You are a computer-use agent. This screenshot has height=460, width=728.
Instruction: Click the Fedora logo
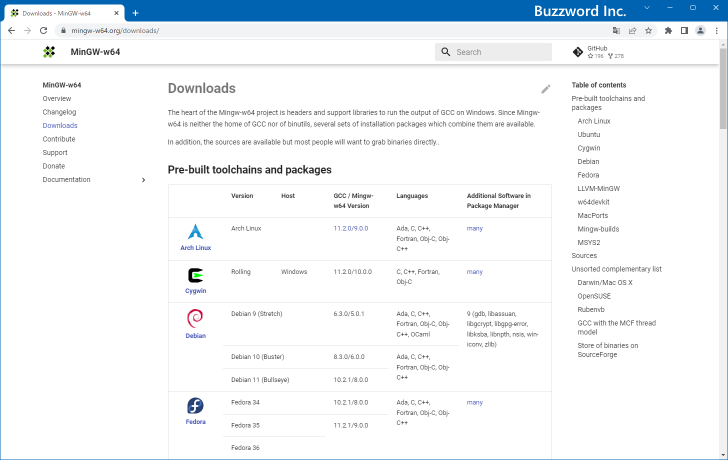click(x=195, y=406)
